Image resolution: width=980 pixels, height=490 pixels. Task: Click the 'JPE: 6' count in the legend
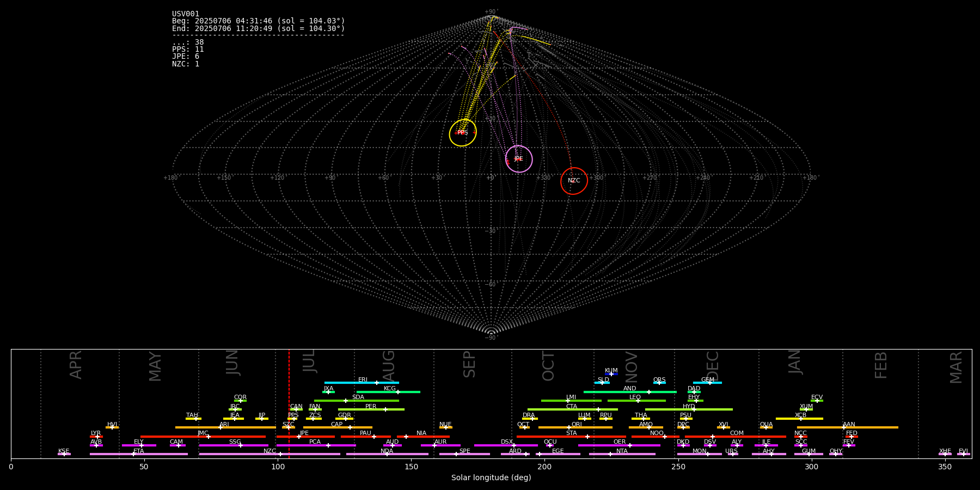tap(186, 56)
